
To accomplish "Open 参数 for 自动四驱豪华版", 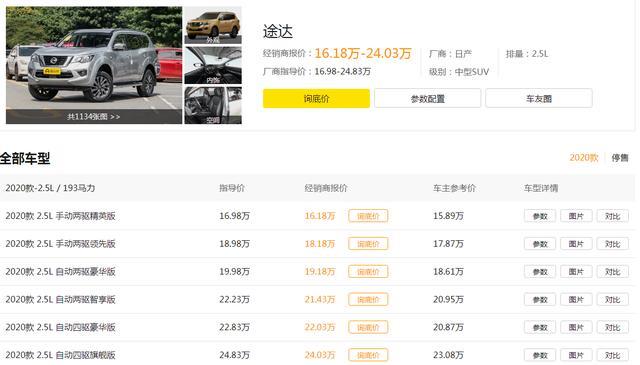I will click(x=540, y=327).
